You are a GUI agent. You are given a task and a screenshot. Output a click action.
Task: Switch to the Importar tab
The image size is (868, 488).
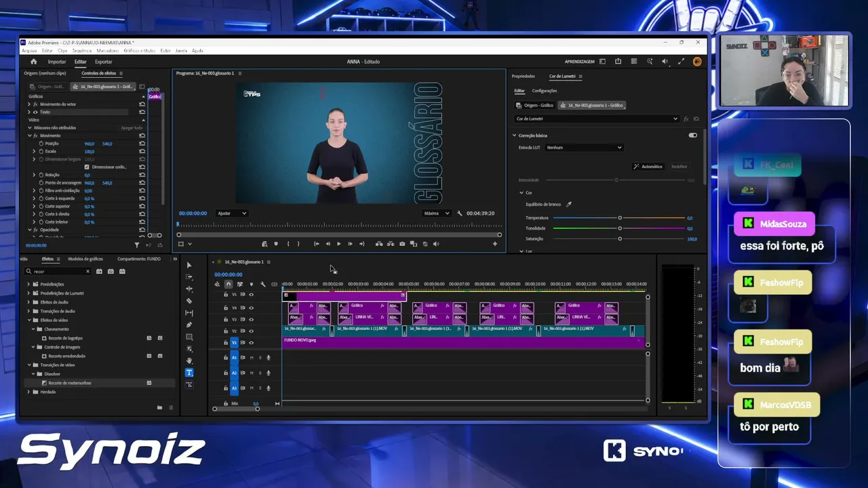tap(57, 62)
